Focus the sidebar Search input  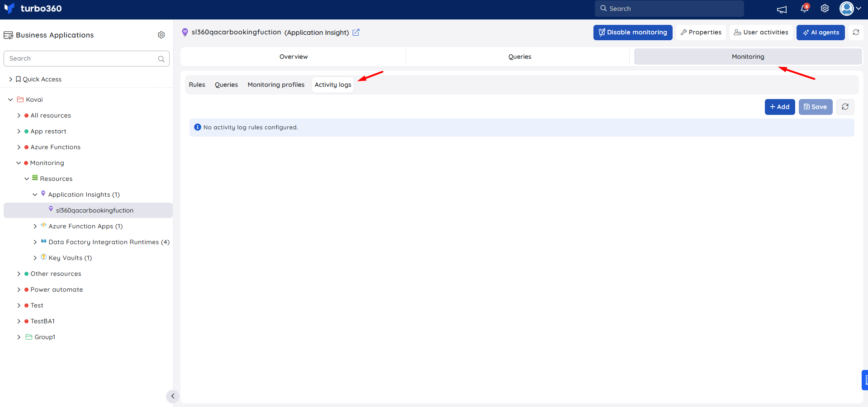click(x=86, y=59)
